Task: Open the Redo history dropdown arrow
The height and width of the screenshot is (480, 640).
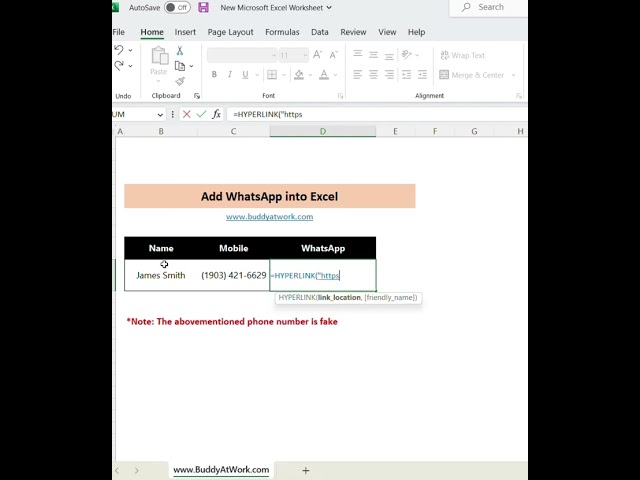Action: (130, 66)
